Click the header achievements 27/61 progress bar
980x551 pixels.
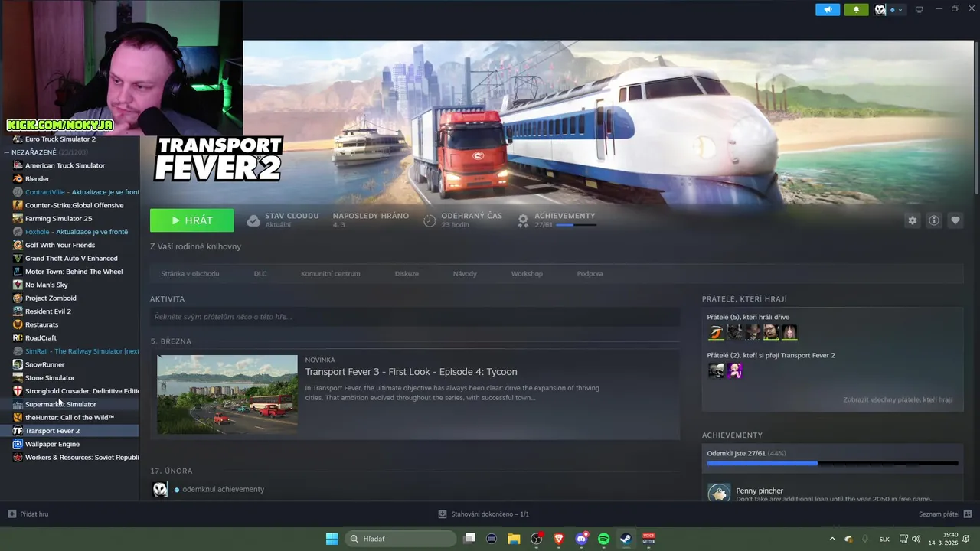pyautogui.click(x=576, y=225)
